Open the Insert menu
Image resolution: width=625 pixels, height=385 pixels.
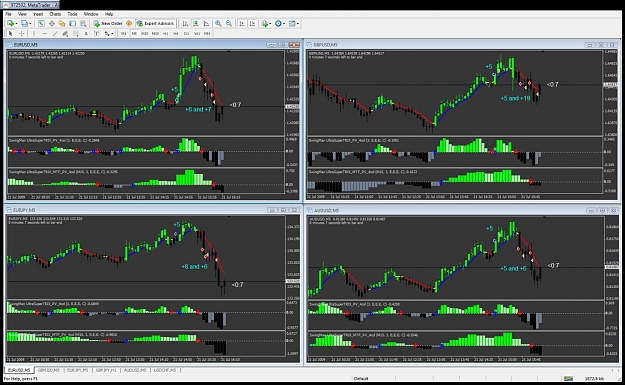click(38, 14)
